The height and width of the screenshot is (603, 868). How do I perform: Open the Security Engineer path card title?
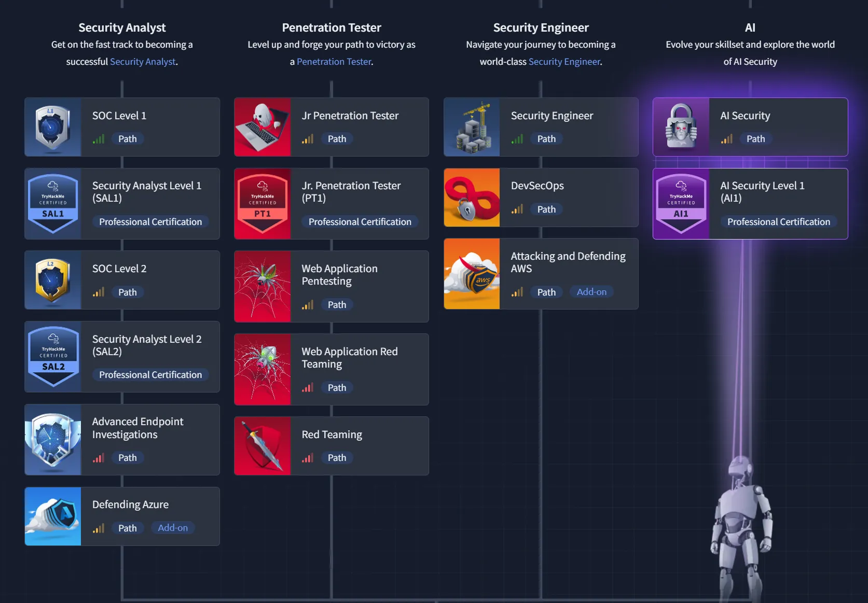[x=552, y=116]
